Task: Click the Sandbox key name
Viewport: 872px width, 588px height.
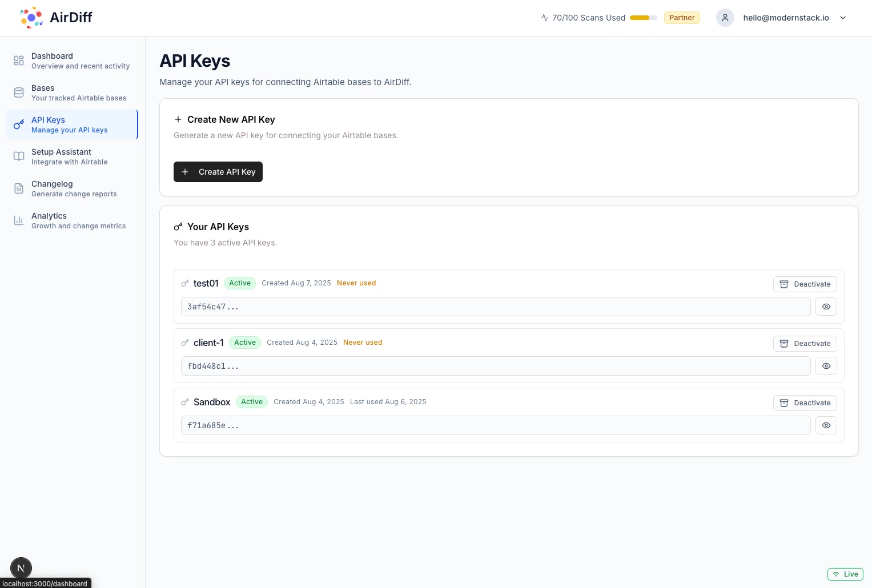Action: [x=212, y=402]
